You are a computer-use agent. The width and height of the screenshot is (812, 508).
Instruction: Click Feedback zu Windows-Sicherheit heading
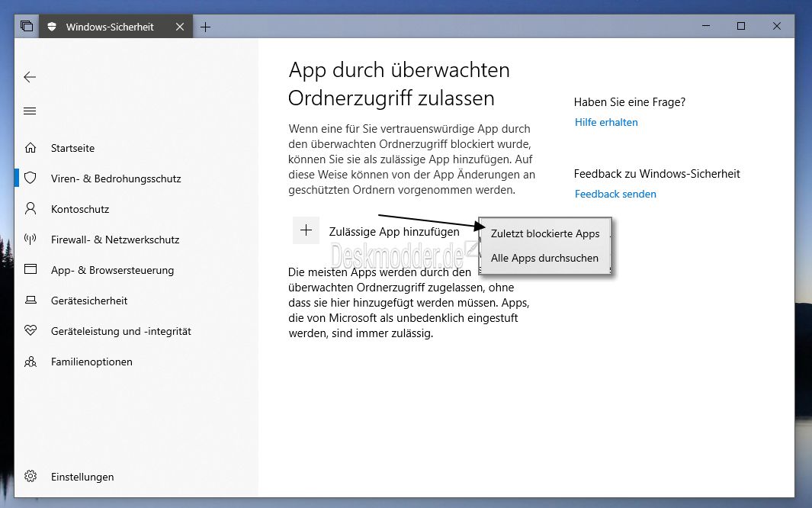[656, 174]
